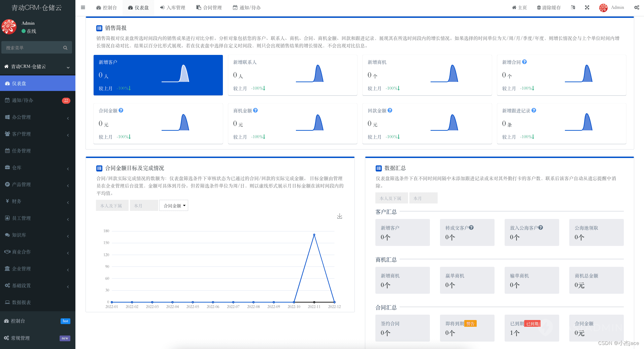Toggle fullscreen with the expand icon

tap(587, 7)
